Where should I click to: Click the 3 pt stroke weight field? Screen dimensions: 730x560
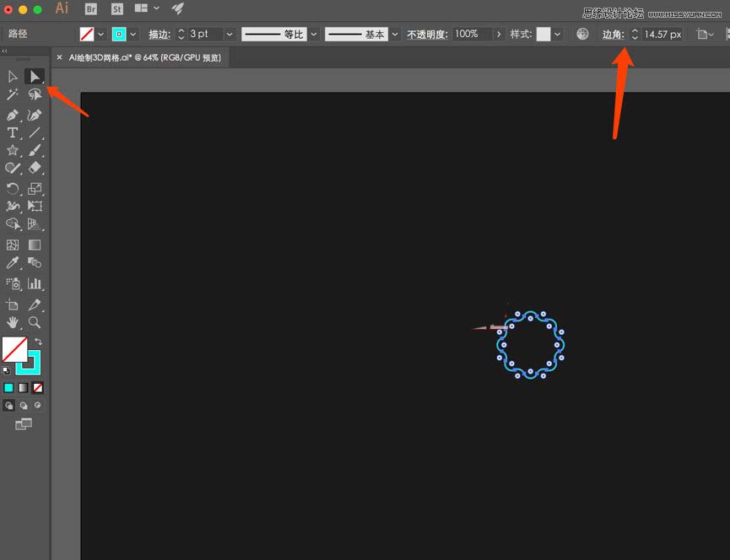[x=205, y=34]
